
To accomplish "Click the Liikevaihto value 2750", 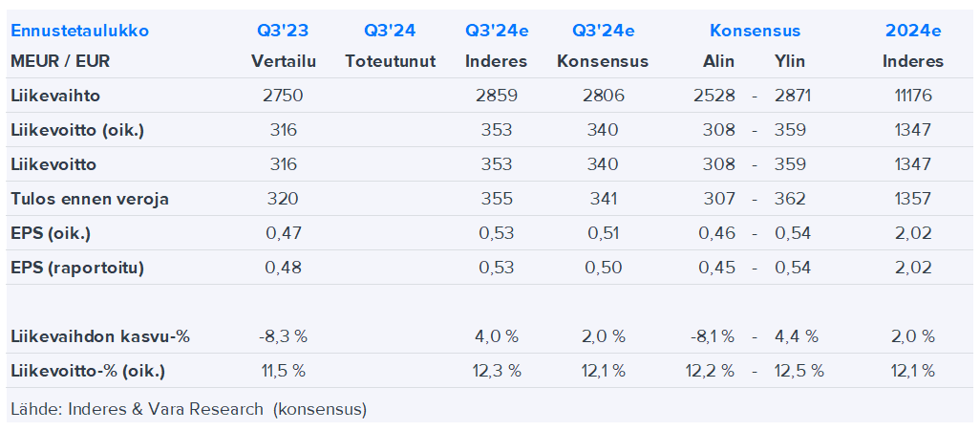I will [x=283, y=96].
